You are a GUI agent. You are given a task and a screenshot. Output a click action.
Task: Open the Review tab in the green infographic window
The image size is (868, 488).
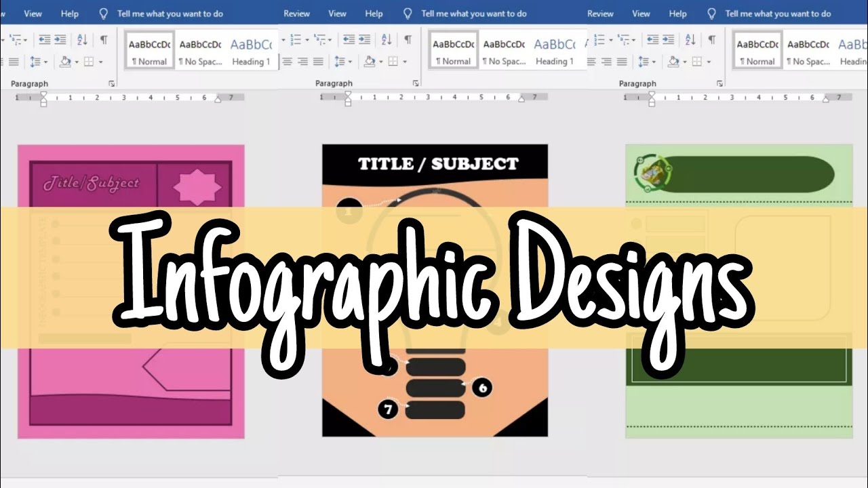tap(600, 14)
